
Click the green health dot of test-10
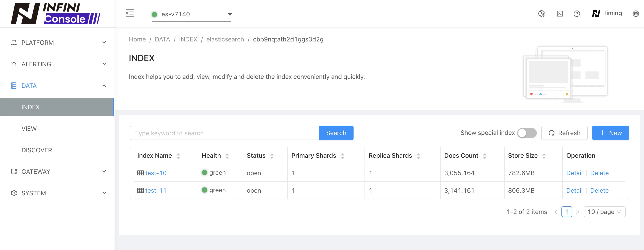click(204, 172)
